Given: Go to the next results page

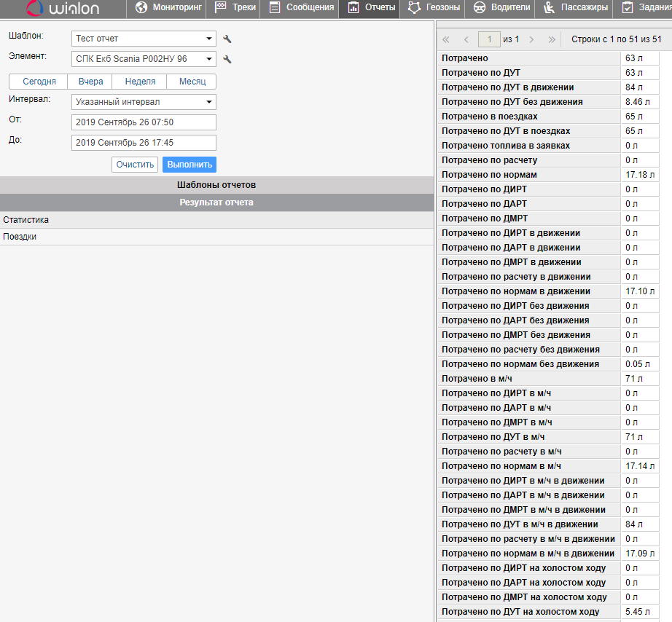Looking at the screenshot, I should 531,39.
